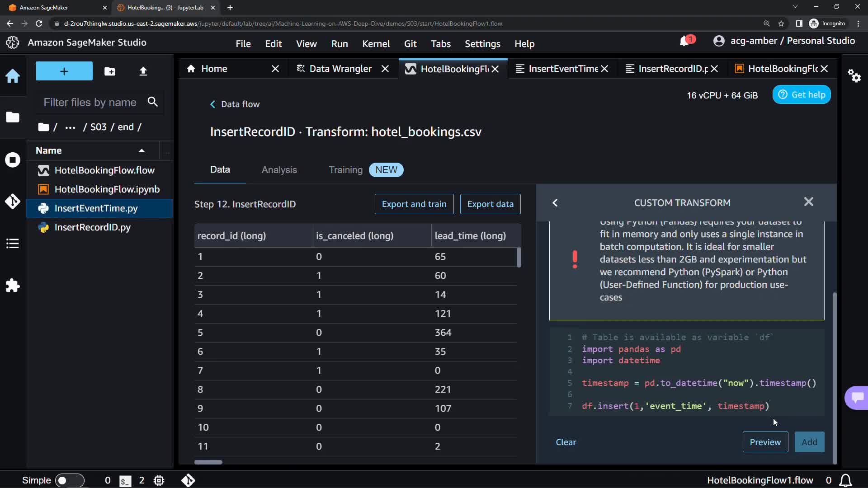Toggle Simple interface mode switch
Viewport: 868px width, 488px height.
[x=69, y=480]
